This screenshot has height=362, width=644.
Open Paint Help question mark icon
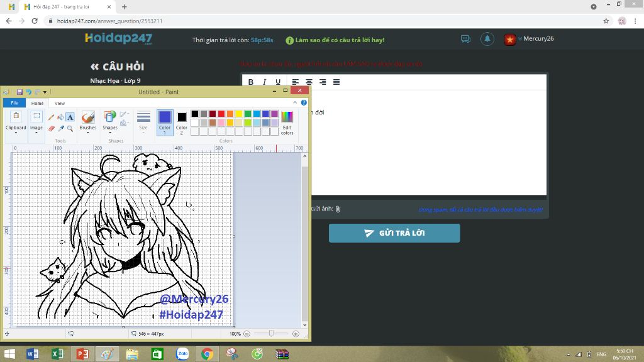pos(304,102)
